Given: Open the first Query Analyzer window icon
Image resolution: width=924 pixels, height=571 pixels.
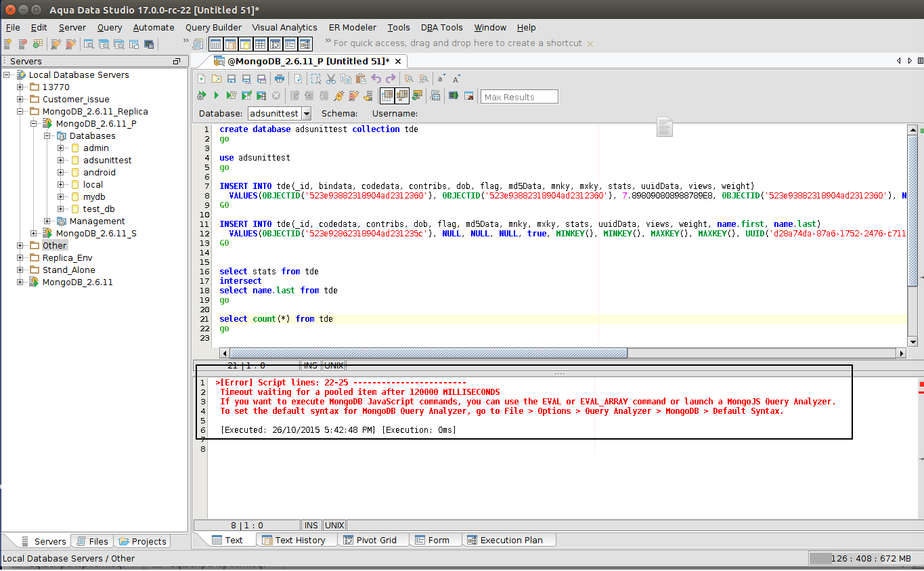Looking at the screenshot, I should [89, 44].
